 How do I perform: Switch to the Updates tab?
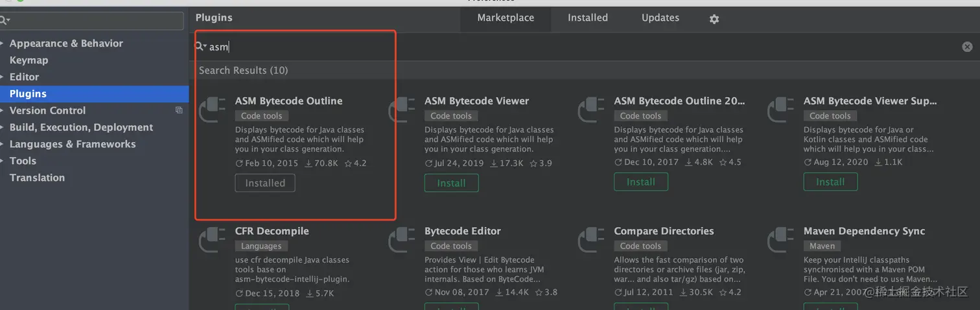tap(660, 18)
